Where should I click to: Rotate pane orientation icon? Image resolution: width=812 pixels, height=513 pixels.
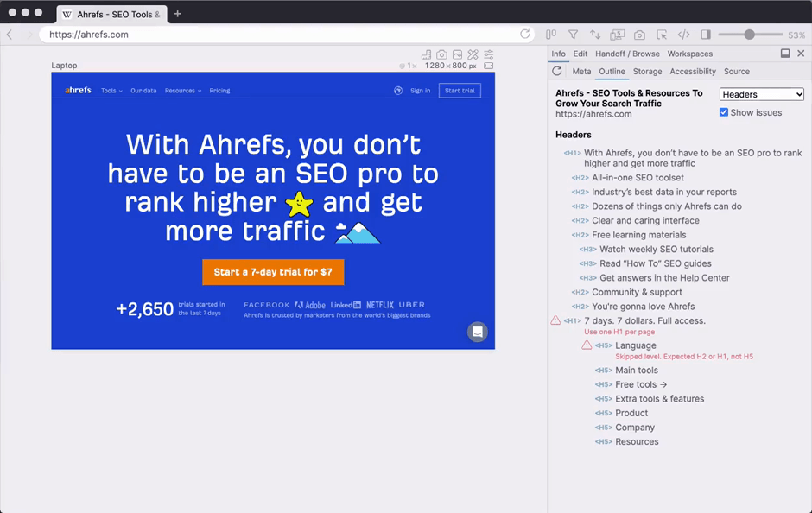tap(488, 66)
